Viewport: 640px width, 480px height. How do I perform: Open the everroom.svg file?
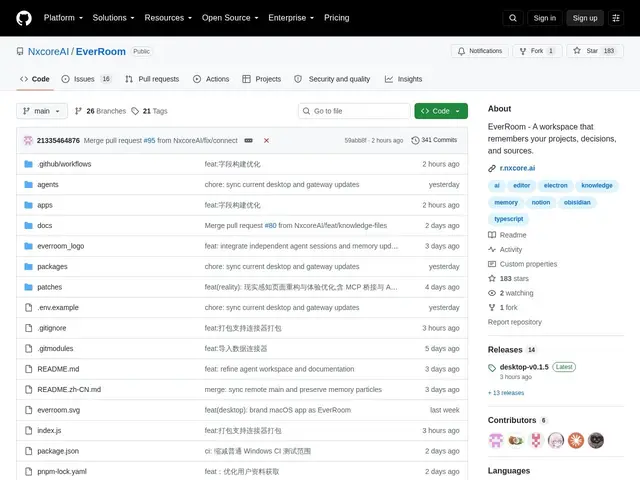coord(59,410)
